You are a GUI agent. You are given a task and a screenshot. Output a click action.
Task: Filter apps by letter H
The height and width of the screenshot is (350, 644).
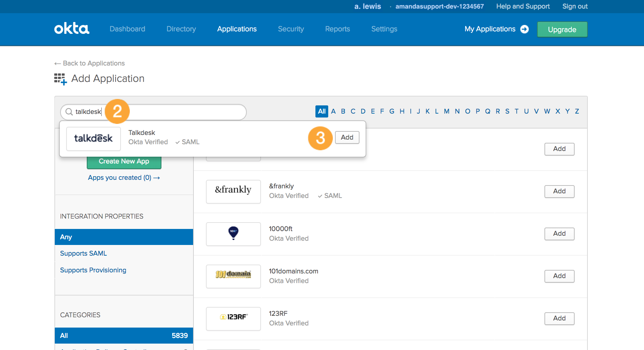402,111
